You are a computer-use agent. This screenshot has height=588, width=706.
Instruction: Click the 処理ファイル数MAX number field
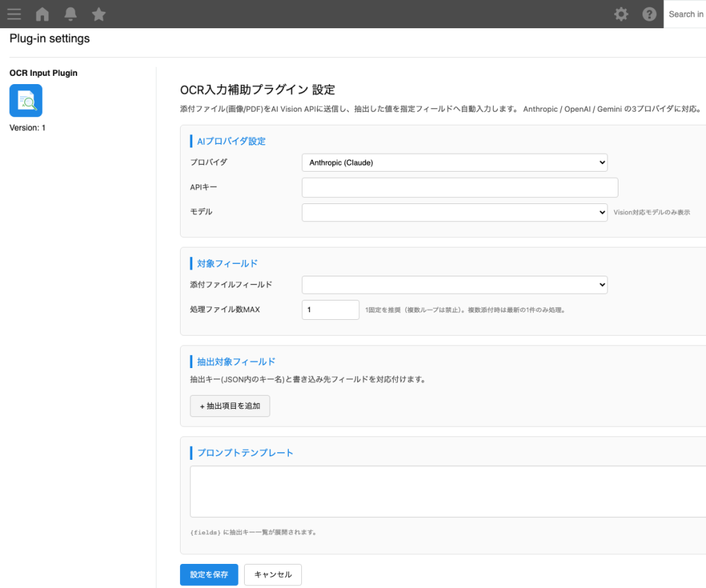click(330, 310)
